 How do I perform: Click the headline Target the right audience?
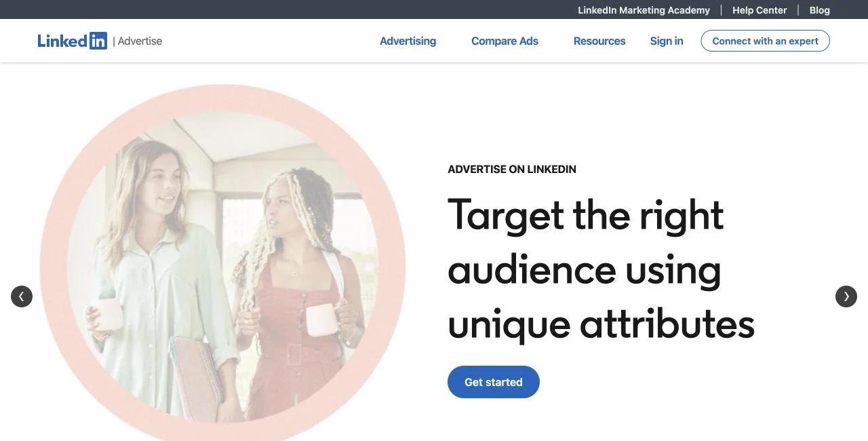click(601, 269)
